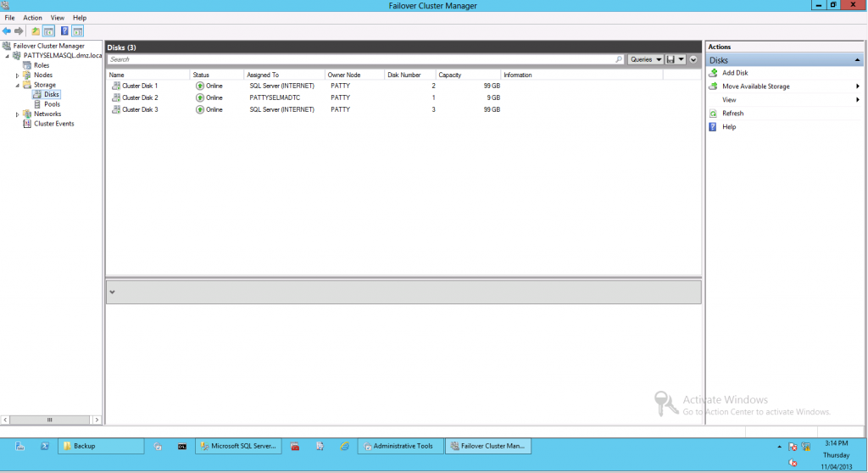
Task: Click the tree pane scroll right arrow
Action: (97, 420)
